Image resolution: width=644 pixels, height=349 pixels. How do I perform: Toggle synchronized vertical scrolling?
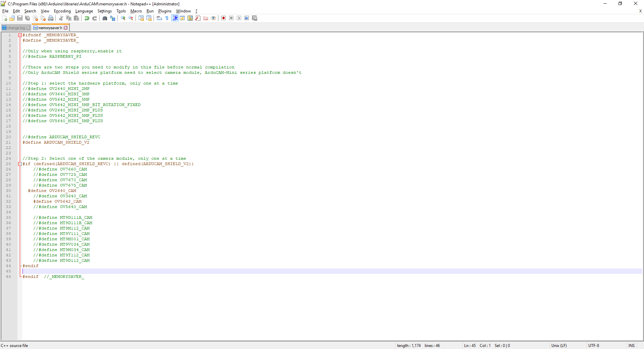141,18
